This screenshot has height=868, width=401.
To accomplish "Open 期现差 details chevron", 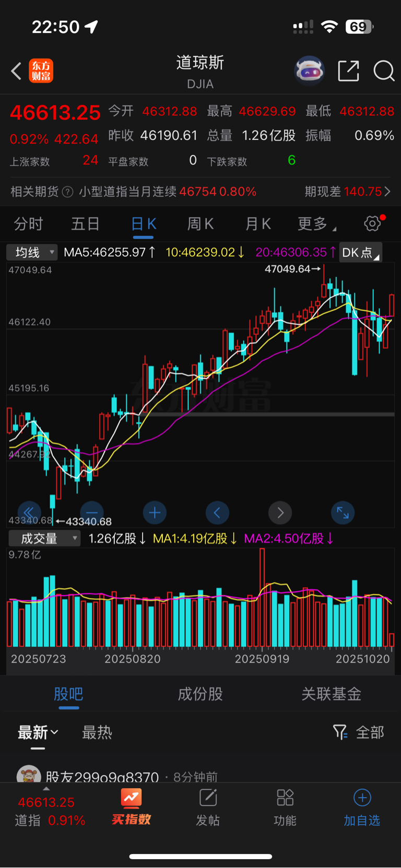I will point(387,192).
